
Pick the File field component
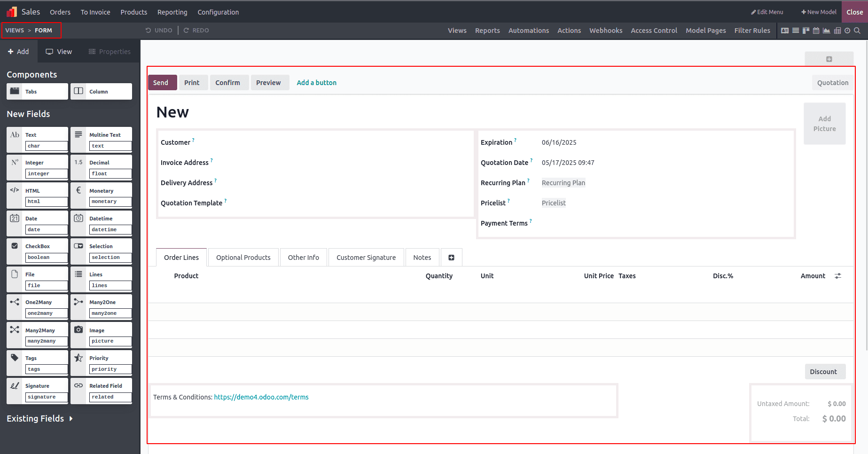[x=37, y=279]
